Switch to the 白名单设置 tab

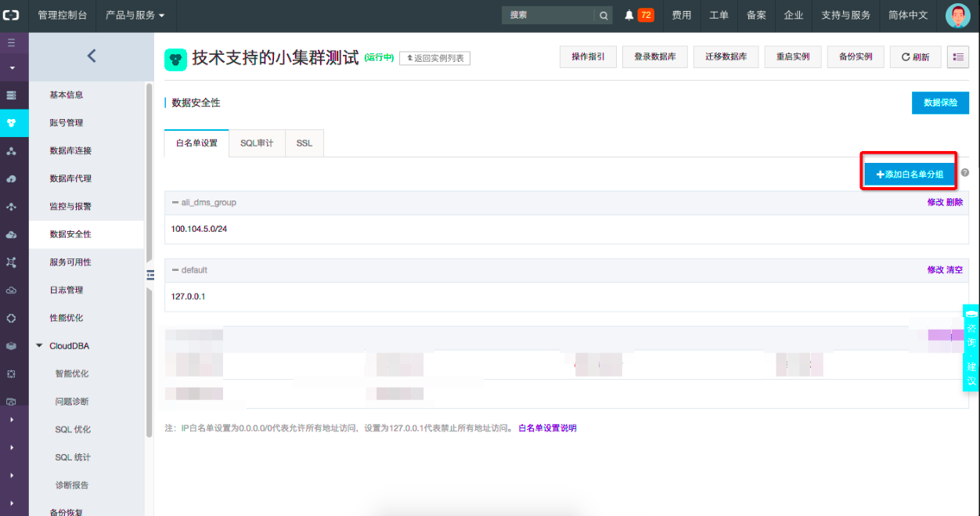196,143
